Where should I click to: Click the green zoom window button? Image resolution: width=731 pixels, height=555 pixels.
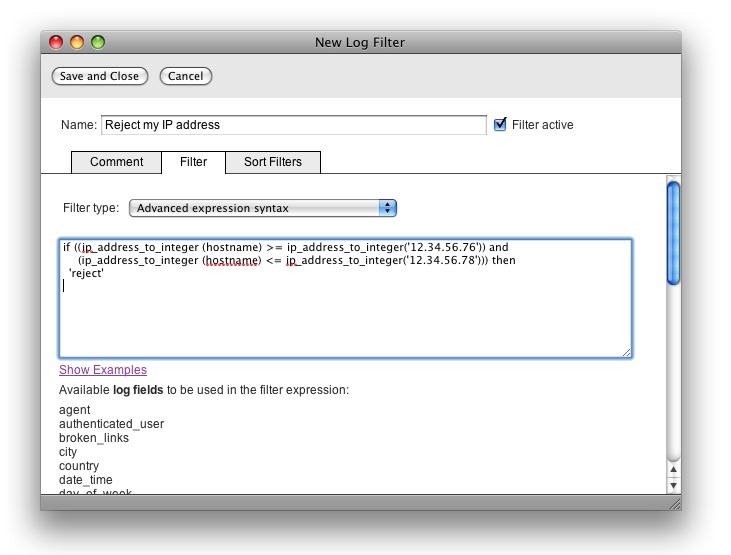coord(98,42)
